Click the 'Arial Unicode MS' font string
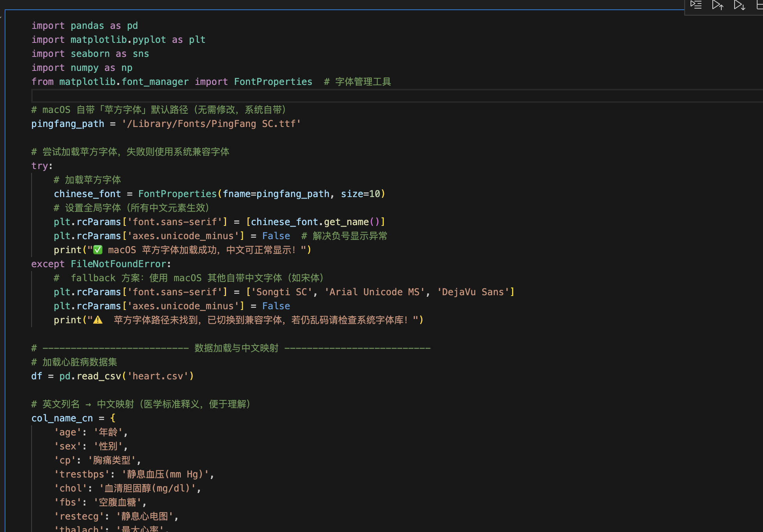The image size is (763, 532). coord(374,292)
